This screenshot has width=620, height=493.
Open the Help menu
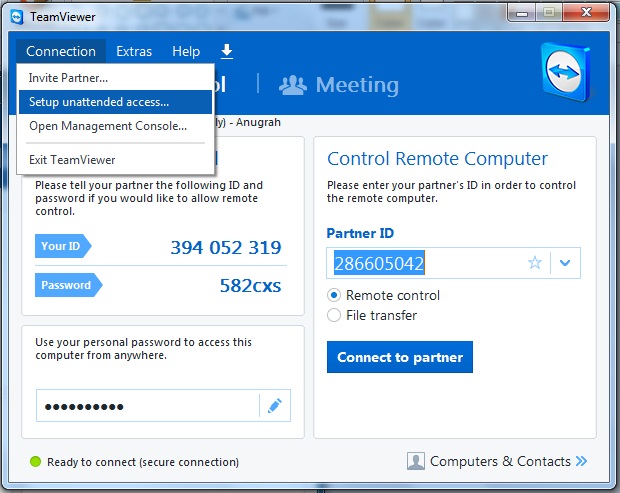(x=186, y=51)
